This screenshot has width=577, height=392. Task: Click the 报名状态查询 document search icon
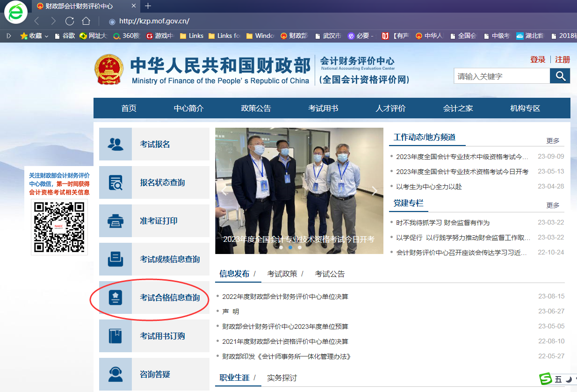click(x=115, y=182)
